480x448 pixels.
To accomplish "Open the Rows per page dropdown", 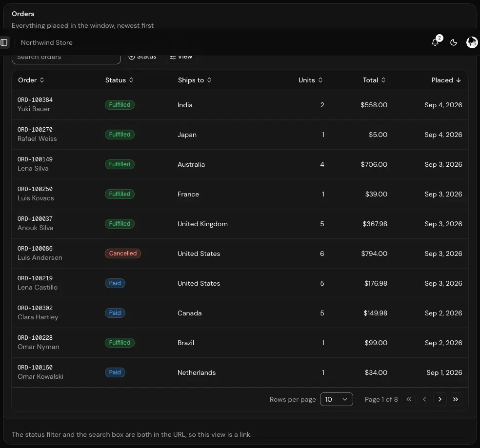I will click(337, 399).
